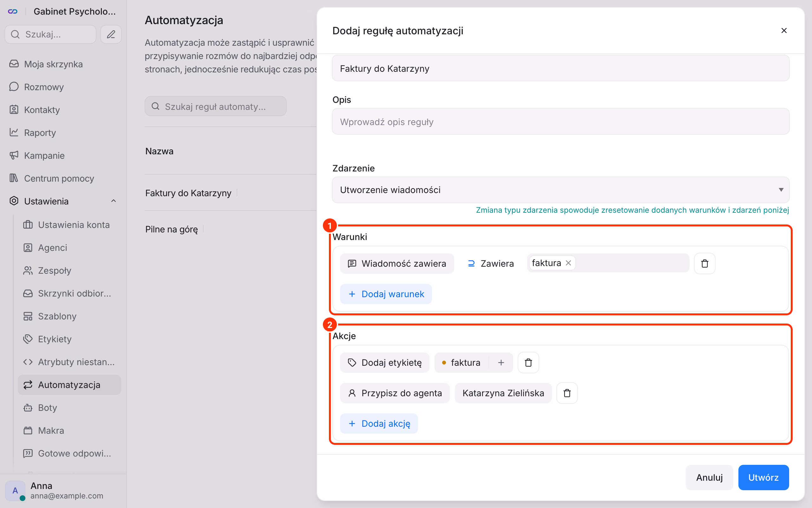Image resolution: width=812 pixels, height=508 pixels.
Task: Open Zespoły settings
Action: click(x=69, y=270)
